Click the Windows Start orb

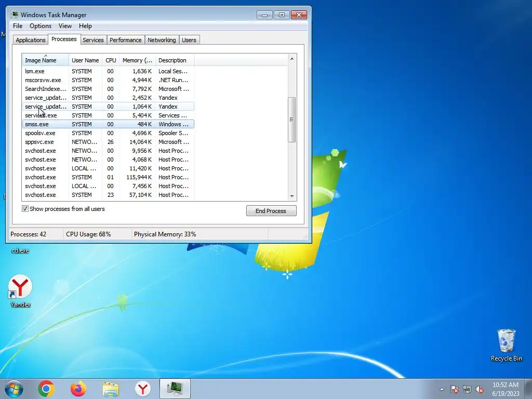pyautogui.click(x=14, y=389)
